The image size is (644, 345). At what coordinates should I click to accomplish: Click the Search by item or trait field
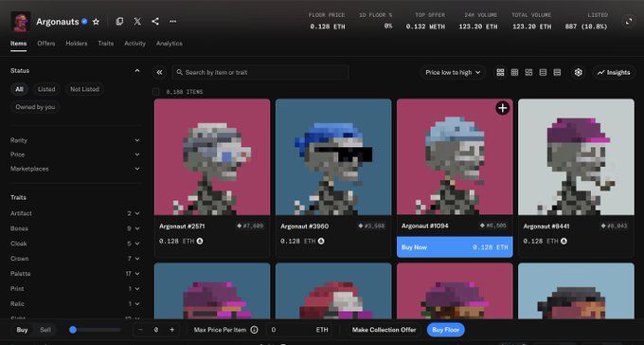point(260,72)
